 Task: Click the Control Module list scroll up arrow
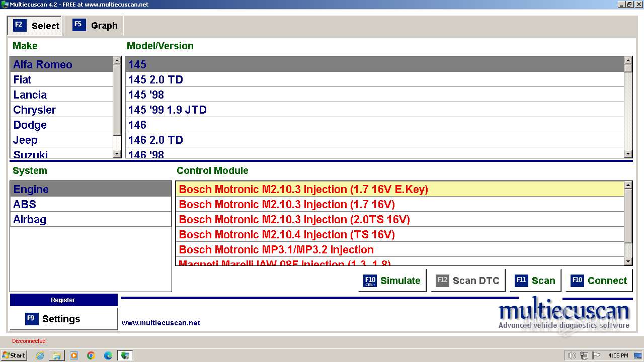(x=628, y=185)
